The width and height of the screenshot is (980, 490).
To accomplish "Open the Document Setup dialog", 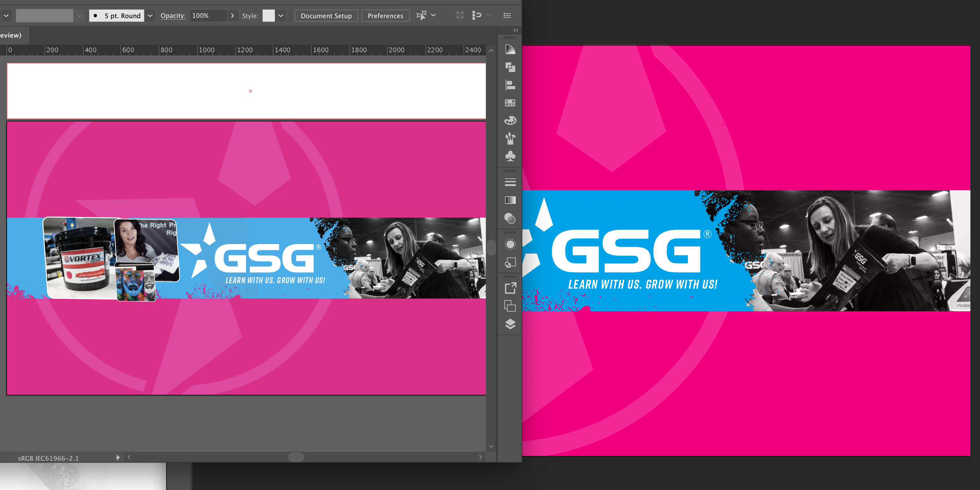I will pos(326,16).
